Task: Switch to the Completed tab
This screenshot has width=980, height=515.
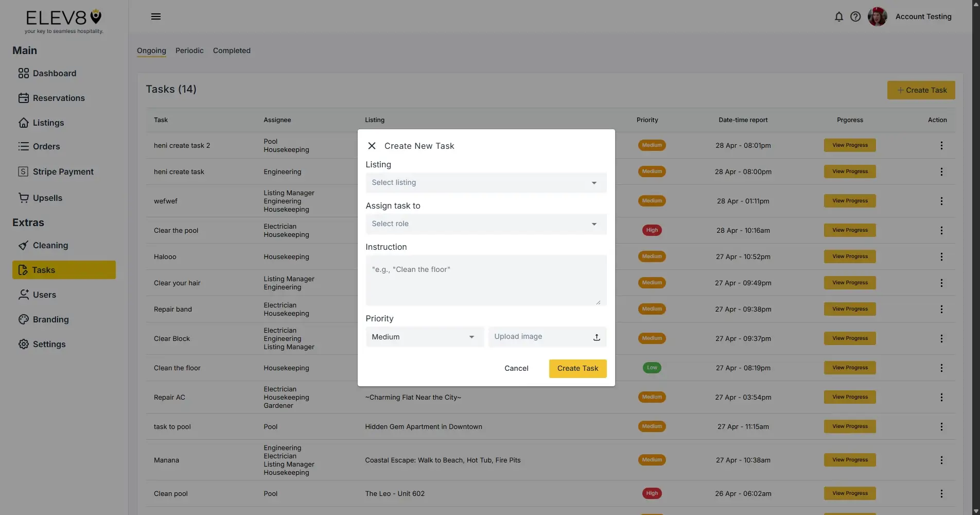Action: (231, 50)
